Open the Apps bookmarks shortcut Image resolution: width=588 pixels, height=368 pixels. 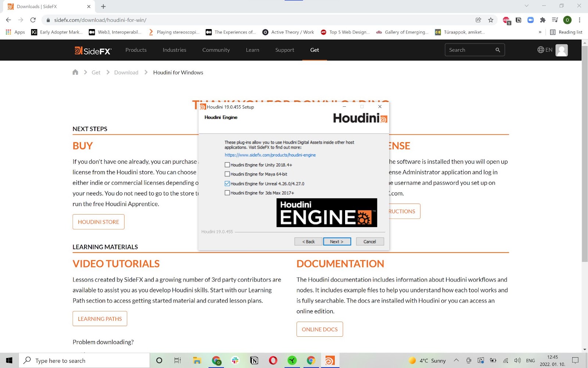(15, 32)
